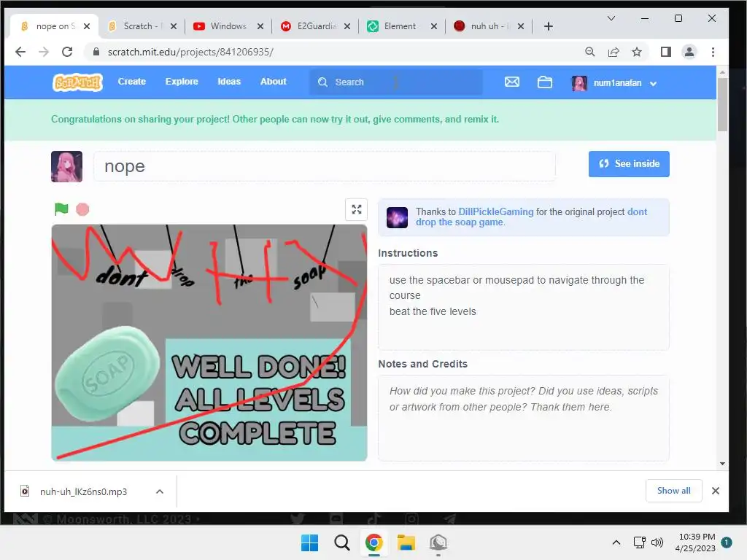Click the green flag to start project
The image size is (747, 560).
coord(61,209)
